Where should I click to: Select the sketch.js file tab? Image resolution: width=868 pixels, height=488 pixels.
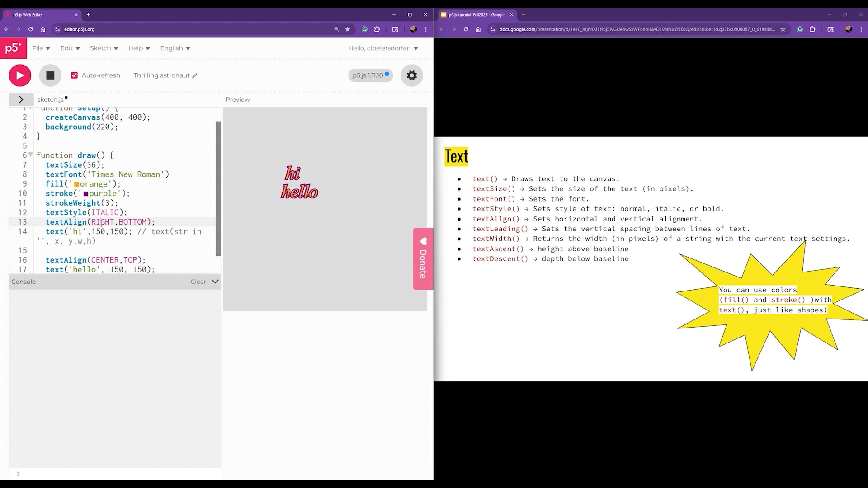(50, 99)
